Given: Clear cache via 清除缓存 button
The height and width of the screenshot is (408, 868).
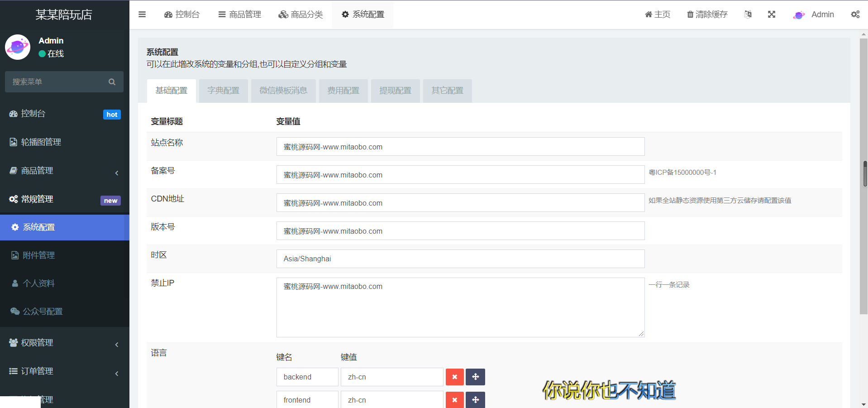Looking at the screenshot, I should tap(707, 14).
